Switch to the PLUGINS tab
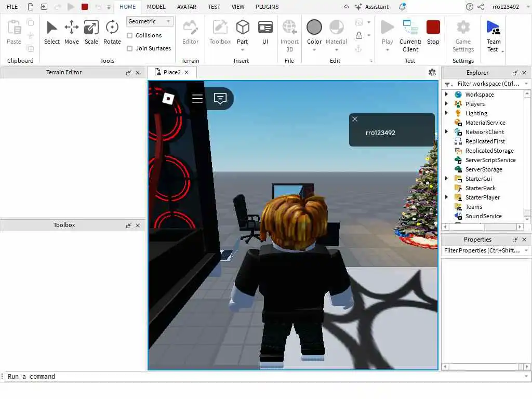 pyautogui.click(x=267, y=7)
